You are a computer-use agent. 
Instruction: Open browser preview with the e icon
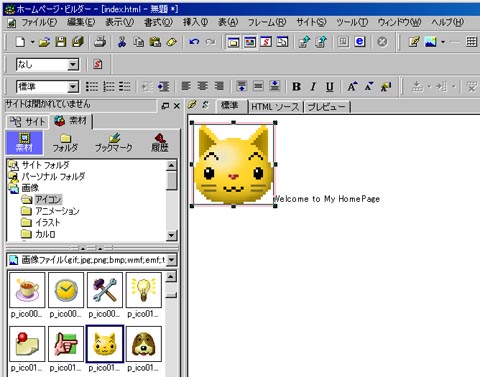(x=360, y=42)
